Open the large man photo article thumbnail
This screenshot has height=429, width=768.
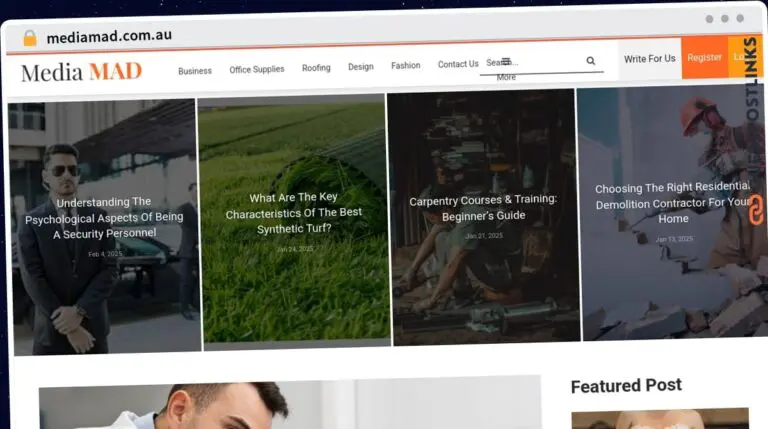tap(290, 403)
